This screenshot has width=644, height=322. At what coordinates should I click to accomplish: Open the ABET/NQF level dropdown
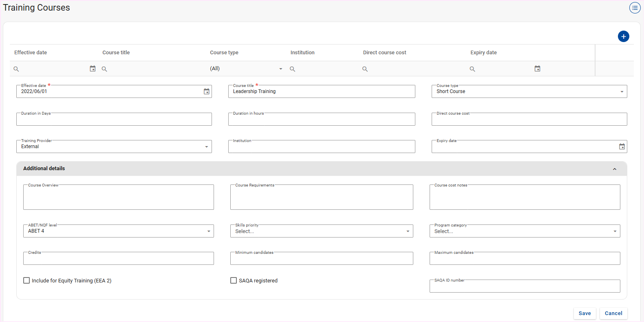(118, 231)
